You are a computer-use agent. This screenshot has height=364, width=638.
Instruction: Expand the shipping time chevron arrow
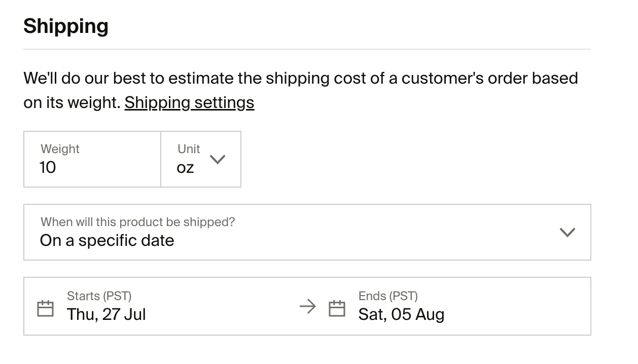[567, 232]
